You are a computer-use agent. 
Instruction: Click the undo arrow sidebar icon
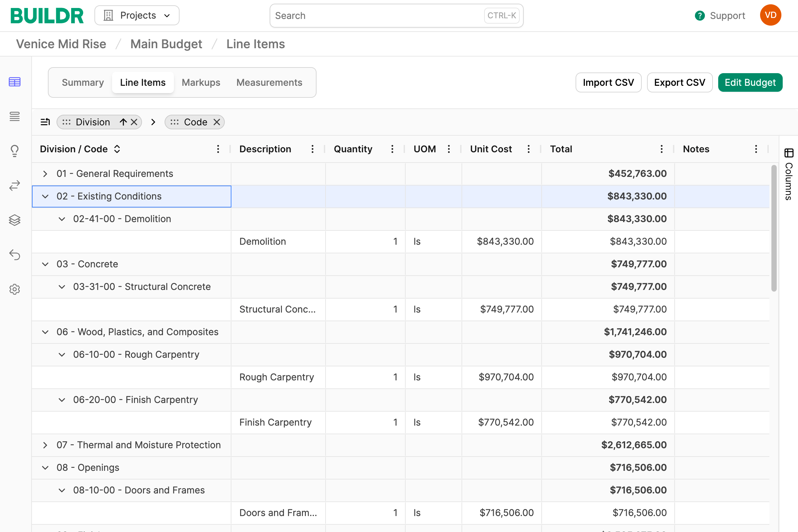15,254
